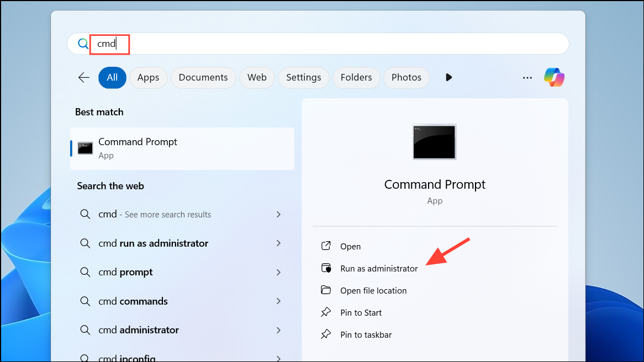
Task: Go back using the left arrow icon
Action: pyautogui.click(x=84, y=77)
